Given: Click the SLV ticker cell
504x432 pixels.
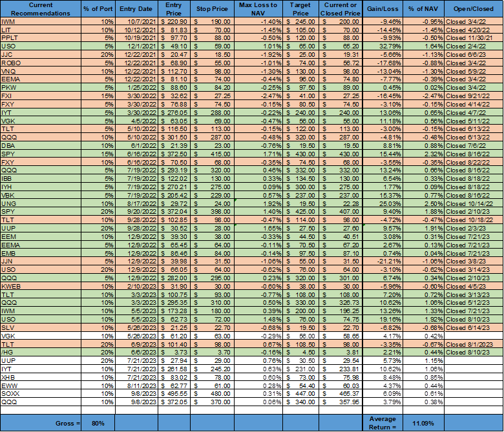Looking at the screenshot, I should click(41, 327).
